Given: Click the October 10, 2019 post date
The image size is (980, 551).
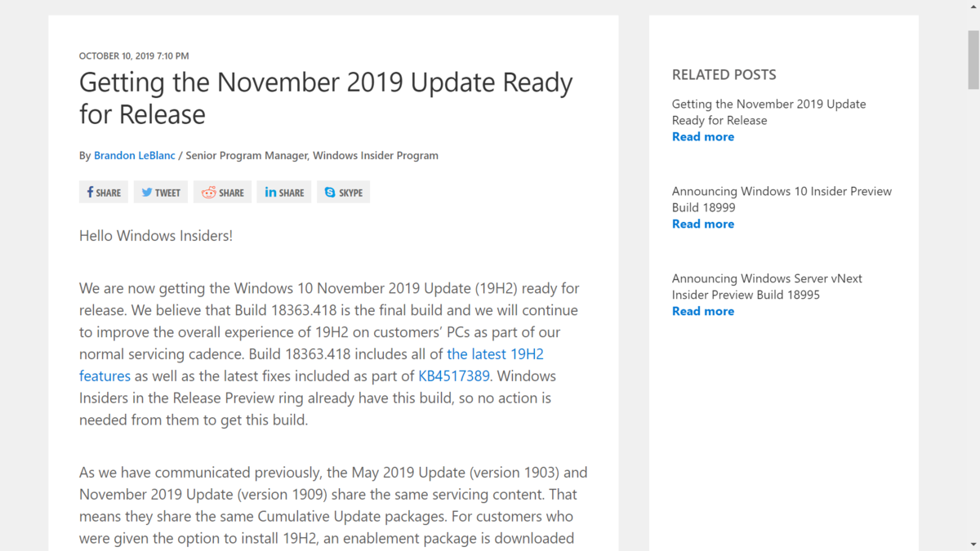Looking at the screenshot, I should click(134, 56).
